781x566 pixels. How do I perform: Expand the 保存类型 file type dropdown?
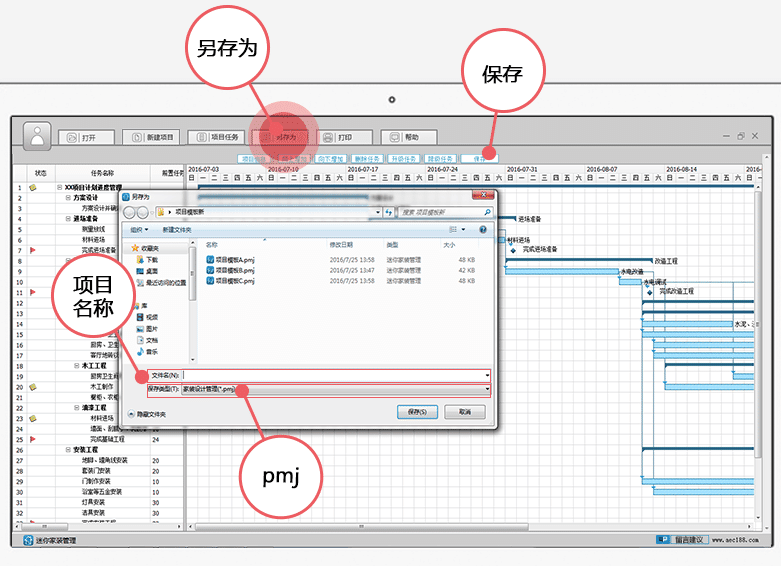pyautogui.click(x=487, y=389)
